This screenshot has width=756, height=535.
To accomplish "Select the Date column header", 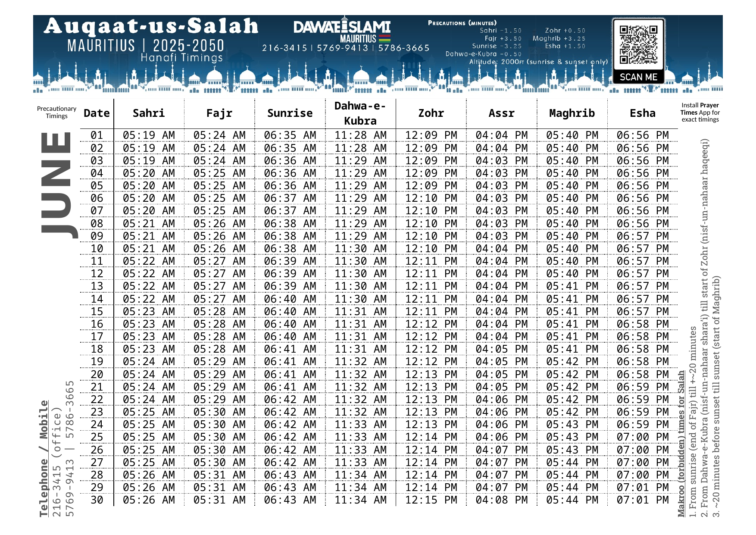I will (x=97, y=113).
